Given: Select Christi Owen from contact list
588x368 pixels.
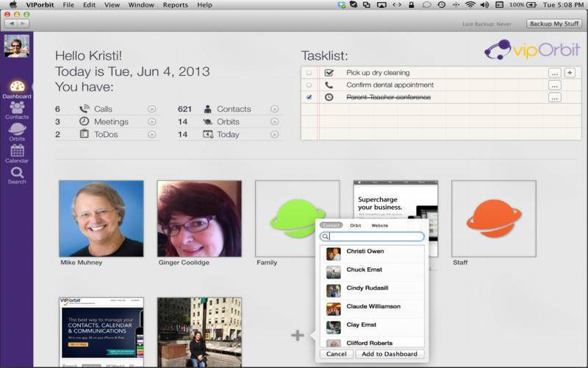Looking at the screenshot, I should (372, 254).
